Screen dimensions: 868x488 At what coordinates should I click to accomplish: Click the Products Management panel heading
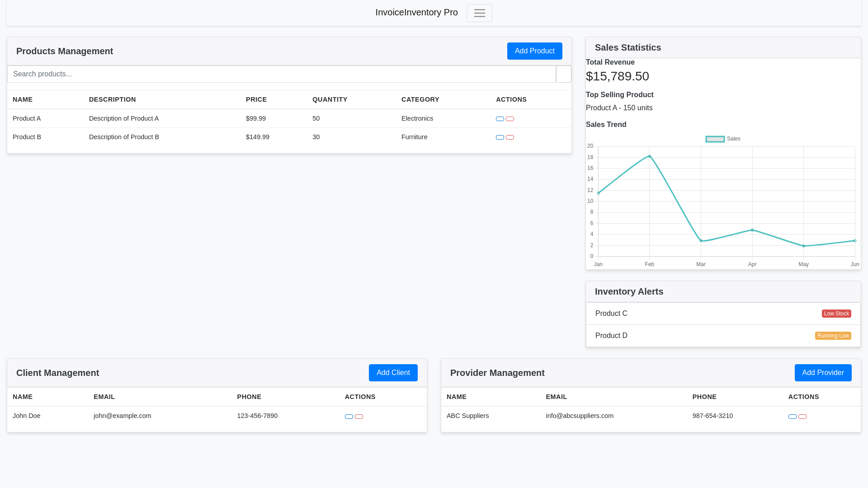(x=65, y=51)
